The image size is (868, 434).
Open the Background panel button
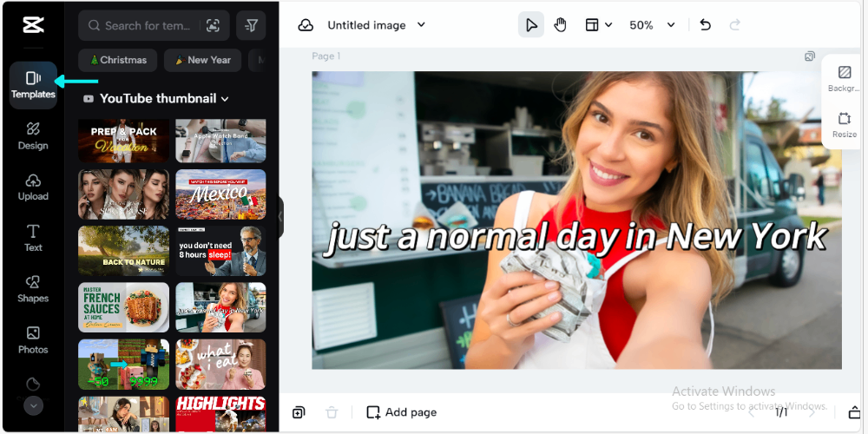(x=845, y=79)
